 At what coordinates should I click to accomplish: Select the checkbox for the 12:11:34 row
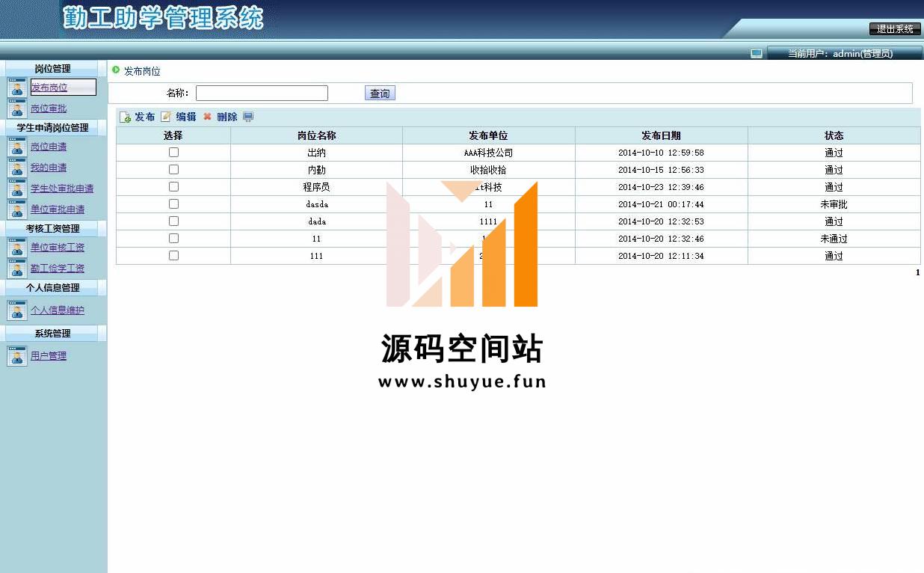173,255
